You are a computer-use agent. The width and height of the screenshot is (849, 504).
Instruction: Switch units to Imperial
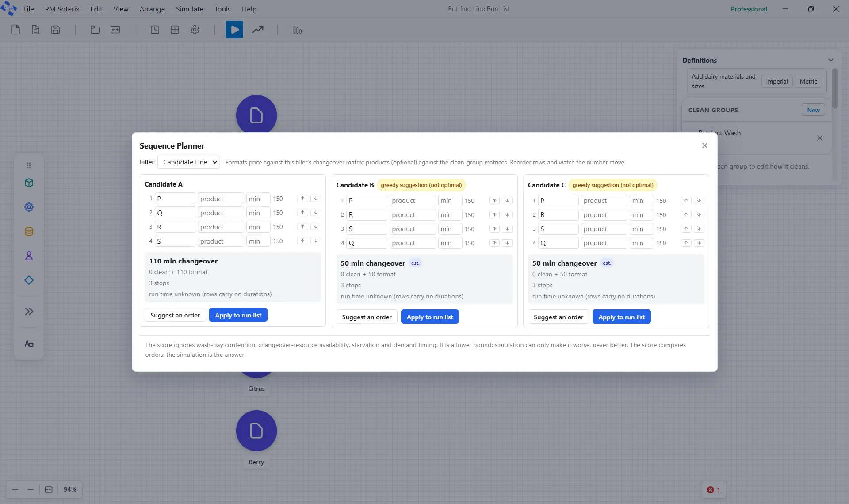pos(777,81)
